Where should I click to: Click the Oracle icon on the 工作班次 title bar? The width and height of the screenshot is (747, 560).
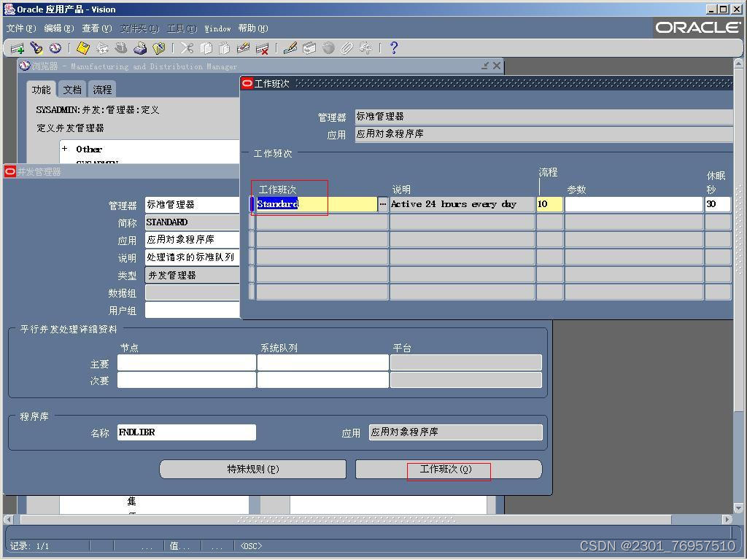coord(247,84)
